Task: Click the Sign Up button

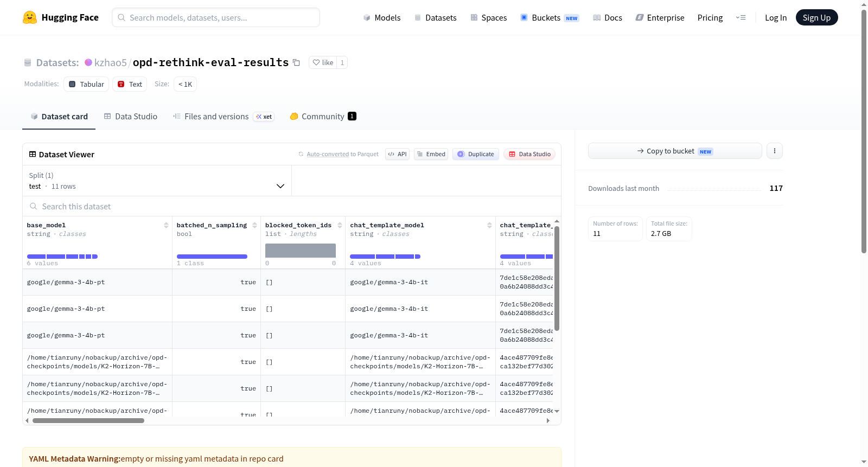Action: point(816,17)
